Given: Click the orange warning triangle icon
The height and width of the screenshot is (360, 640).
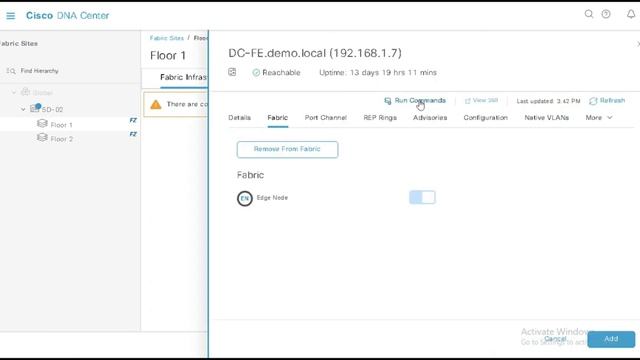Looking at the screenshot, I should (156, 104).
